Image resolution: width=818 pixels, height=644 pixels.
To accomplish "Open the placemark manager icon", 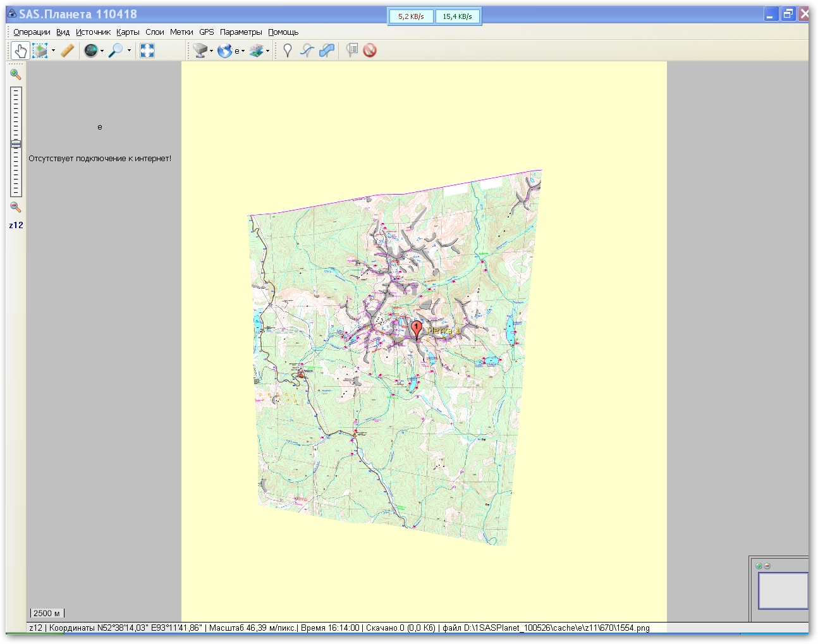I will click(352, 51).
